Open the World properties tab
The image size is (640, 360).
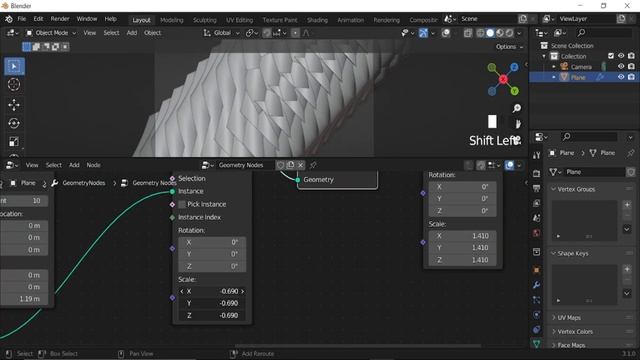click(536, 233)
